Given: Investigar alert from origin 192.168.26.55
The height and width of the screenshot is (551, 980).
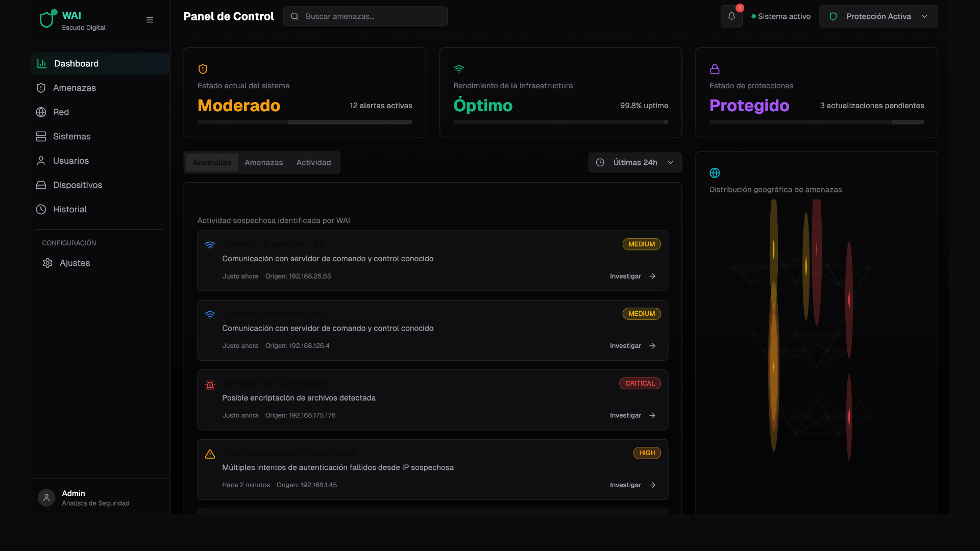Looking at the screenshot, I should tap(632, 276).
